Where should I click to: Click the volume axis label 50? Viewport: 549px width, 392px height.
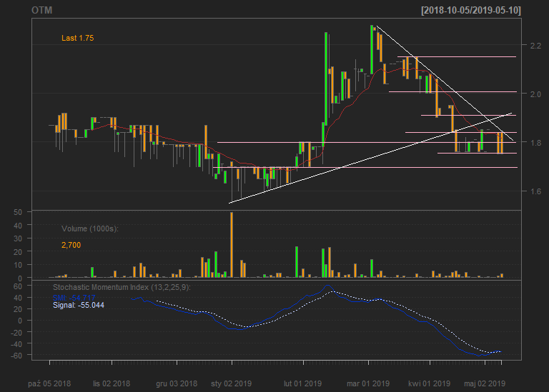[17, 212]
